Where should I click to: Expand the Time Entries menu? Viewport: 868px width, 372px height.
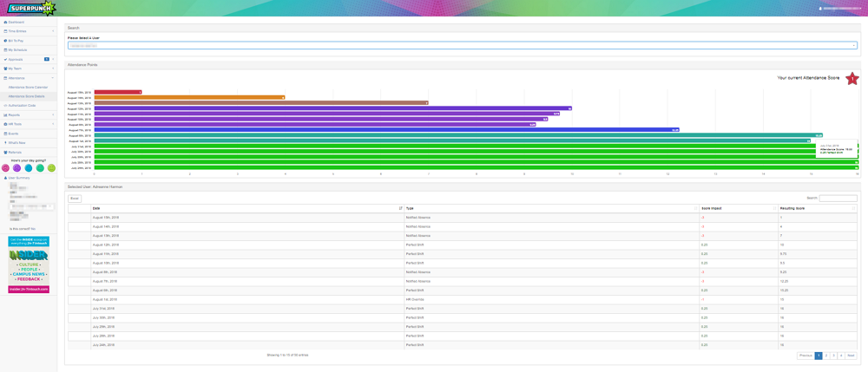[x=28, y=31]
